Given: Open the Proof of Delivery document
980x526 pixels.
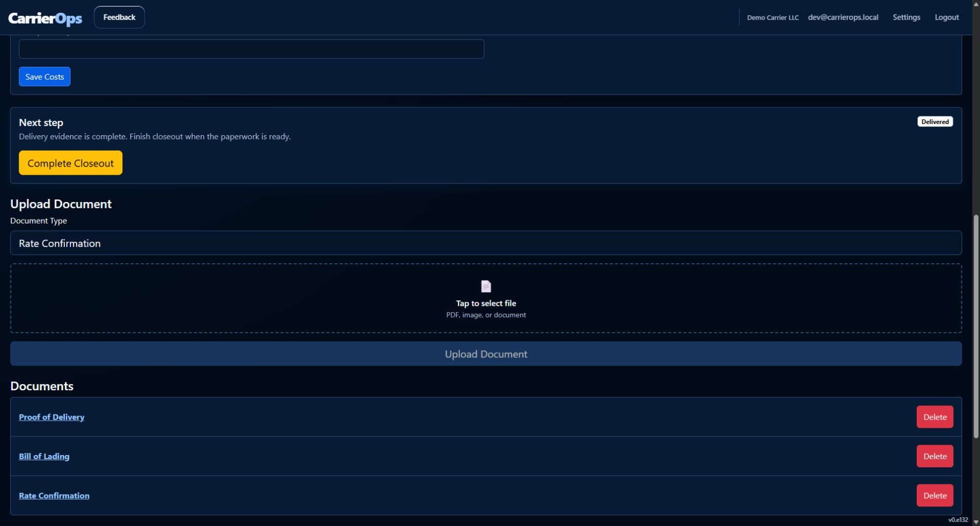Looking at the screenshot, I should click(x=51, y=417).
